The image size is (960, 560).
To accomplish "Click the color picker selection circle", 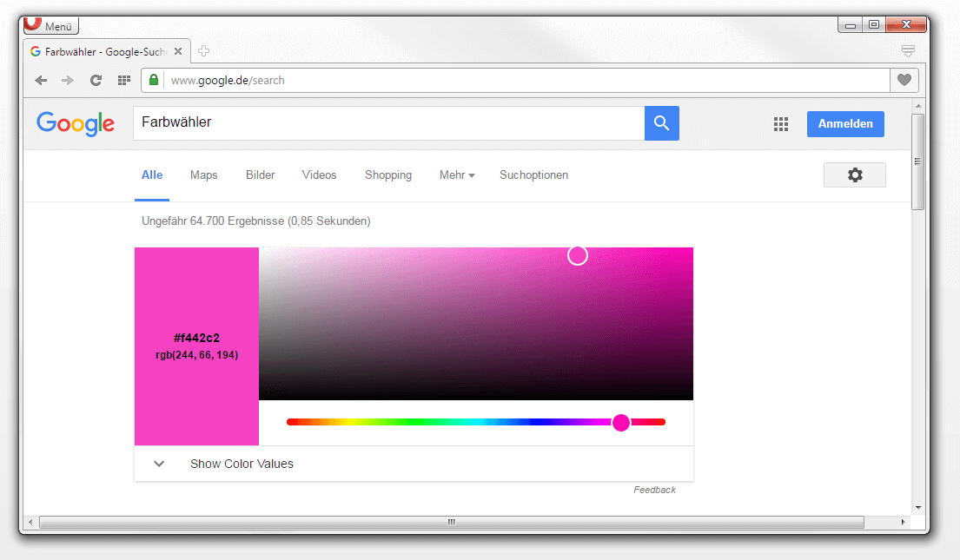I will tap(578, 255).
